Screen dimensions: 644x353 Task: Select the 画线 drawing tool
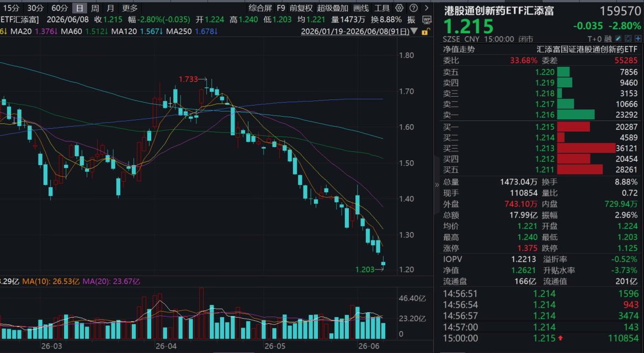361,8
